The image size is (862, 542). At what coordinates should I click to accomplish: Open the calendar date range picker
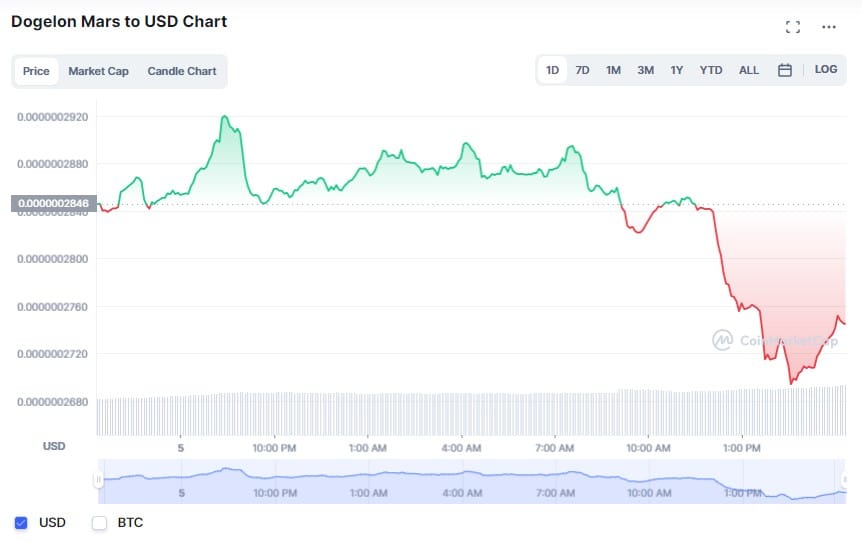(784, 70)
